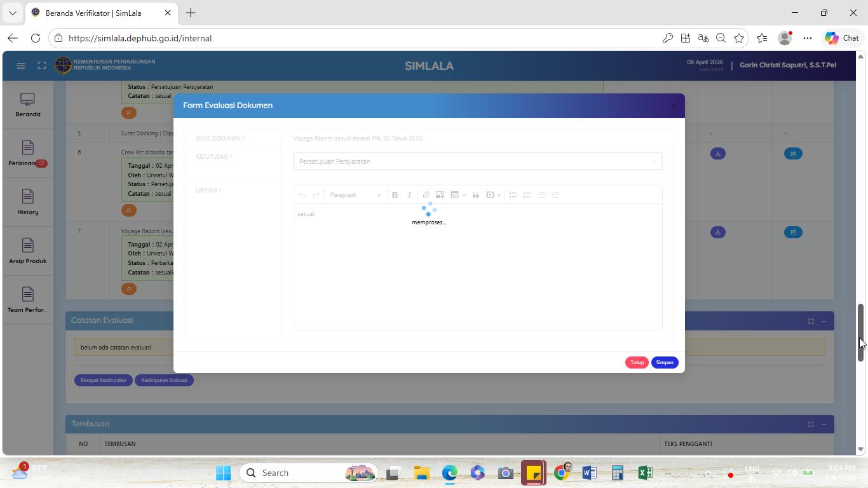868x488 pixels.
Task: Click the Simpan button
Action: click(x=665, y=362)
